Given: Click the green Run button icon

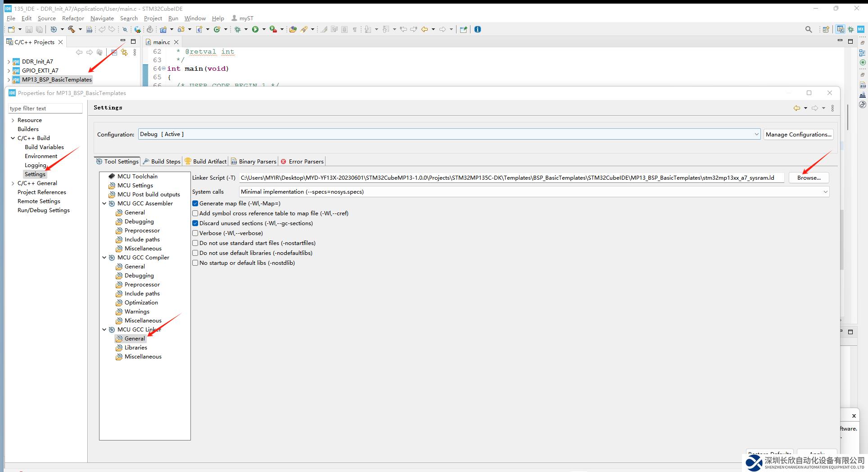Looking at the screenshot, I should (255, 29).
